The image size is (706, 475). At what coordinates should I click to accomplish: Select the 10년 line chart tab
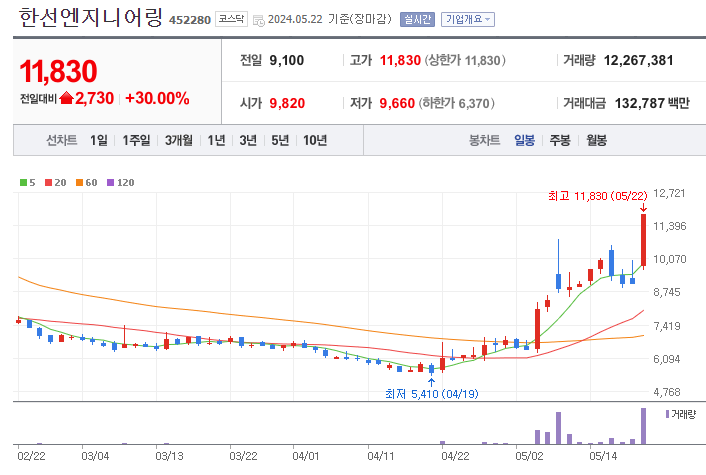point(315,140)
